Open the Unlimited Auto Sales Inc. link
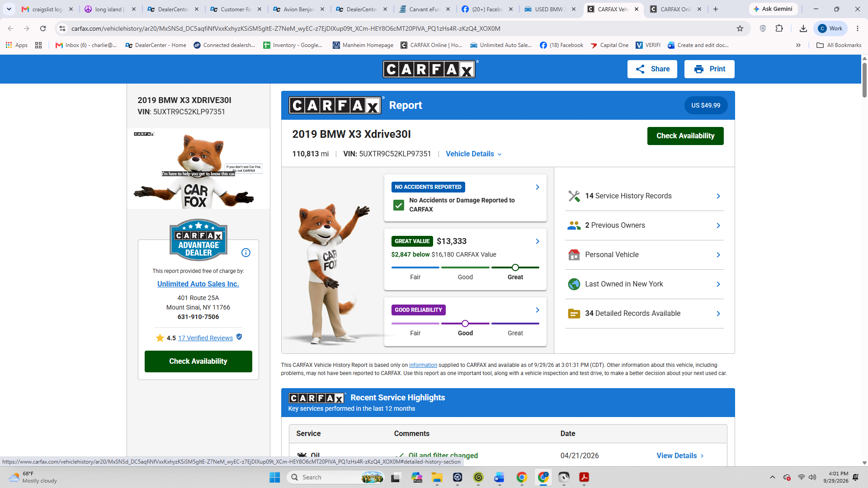868x488 pixels. [198, 284]
